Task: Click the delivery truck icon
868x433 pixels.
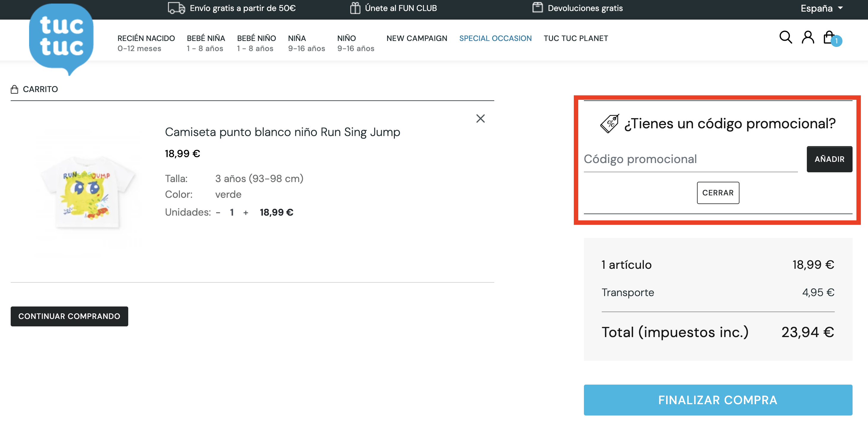Action: (177, 8)
